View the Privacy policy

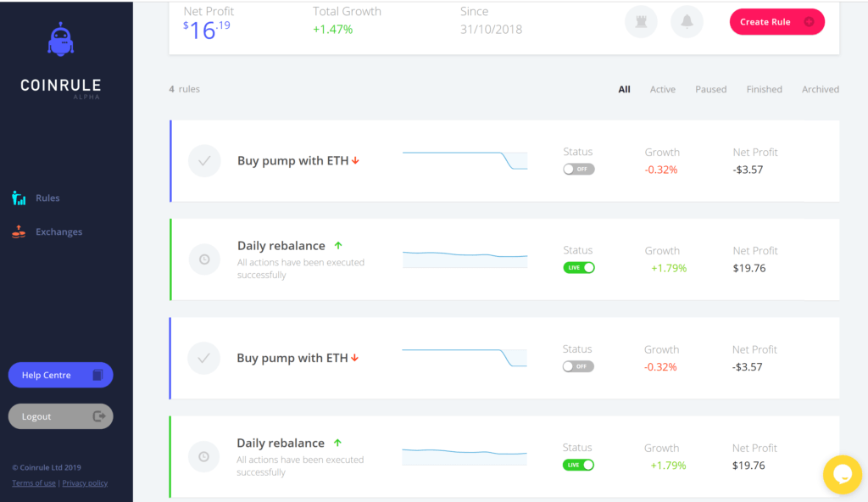[x=85, y=482]
